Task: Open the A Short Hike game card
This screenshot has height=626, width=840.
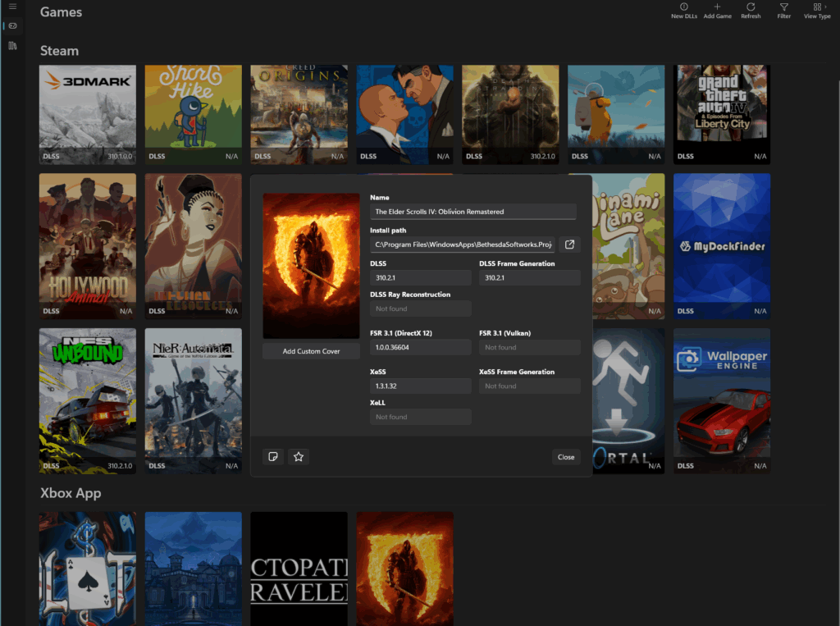Action: [194, 115]
